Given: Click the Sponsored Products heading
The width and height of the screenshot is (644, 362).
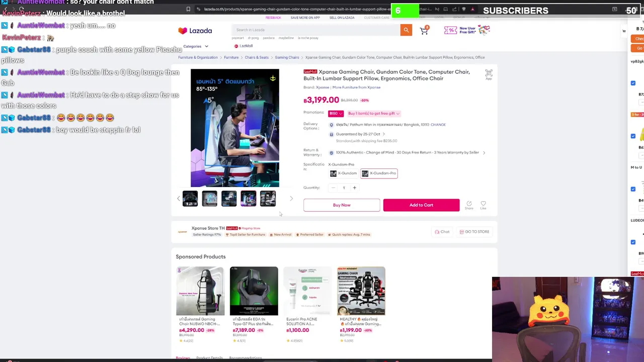Looking at the screenshot, I should (x=201, y=257).
